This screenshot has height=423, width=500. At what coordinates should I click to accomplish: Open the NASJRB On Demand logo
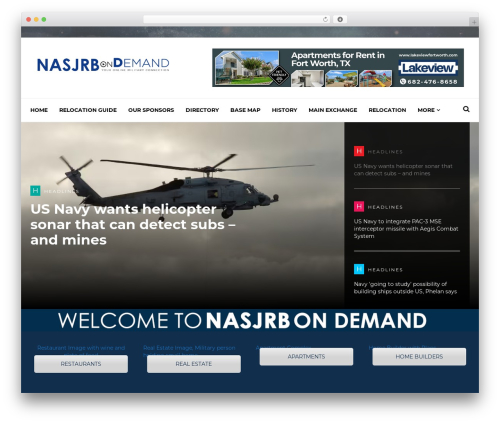tap(103, 64)
